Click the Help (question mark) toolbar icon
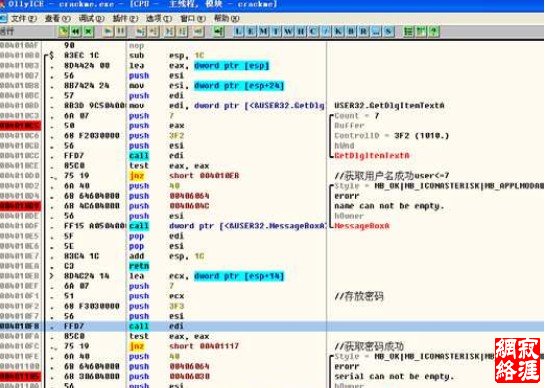The image size is (545, 388). tap(433, 32)
